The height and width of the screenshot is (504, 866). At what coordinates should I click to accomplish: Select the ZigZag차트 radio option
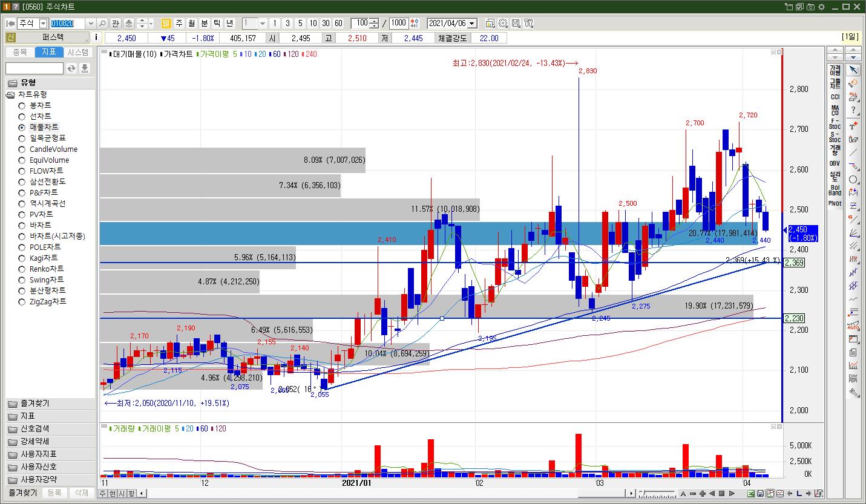22,302
